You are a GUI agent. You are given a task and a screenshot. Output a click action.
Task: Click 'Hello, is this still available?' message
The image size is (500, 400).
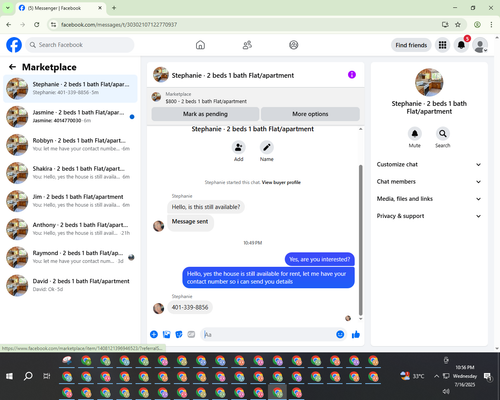(x=206, y=207)
